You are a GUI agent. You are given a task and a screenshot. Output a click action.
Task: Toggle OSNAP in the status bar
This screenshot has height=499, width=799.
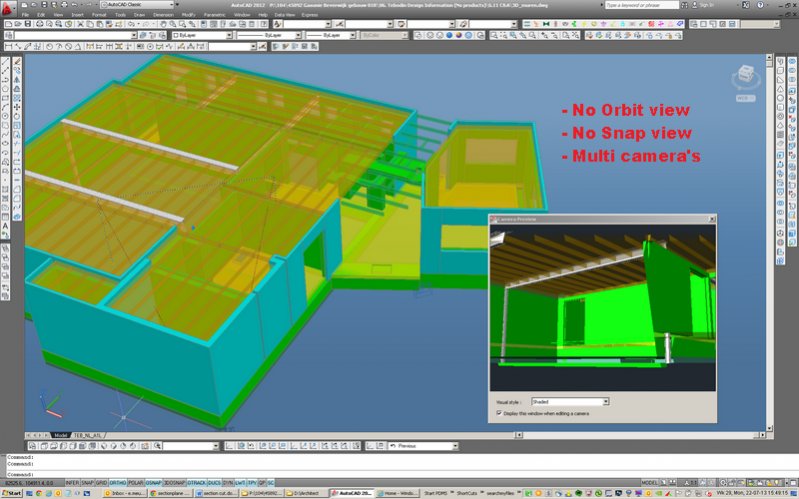[153, 482]
